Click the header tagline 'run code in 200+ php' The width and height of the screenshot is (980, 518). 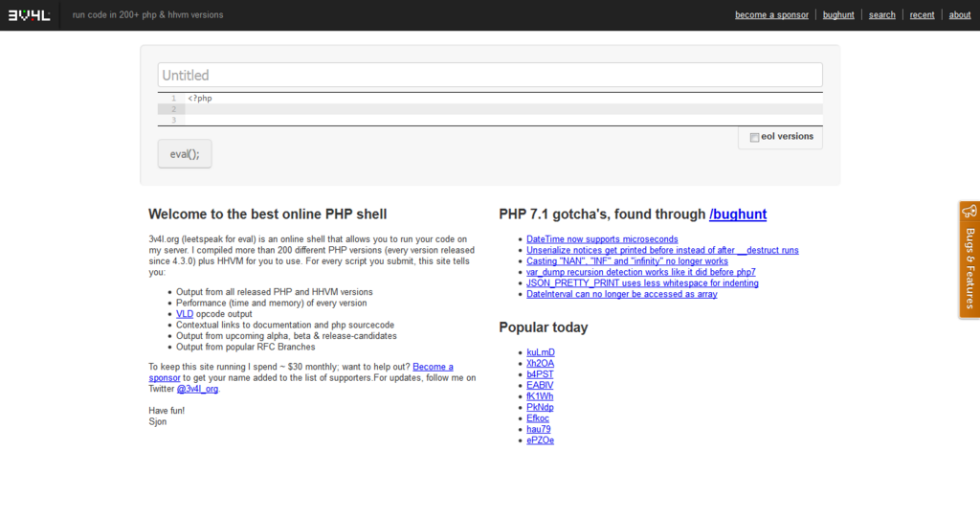click(x=147, y=15)
